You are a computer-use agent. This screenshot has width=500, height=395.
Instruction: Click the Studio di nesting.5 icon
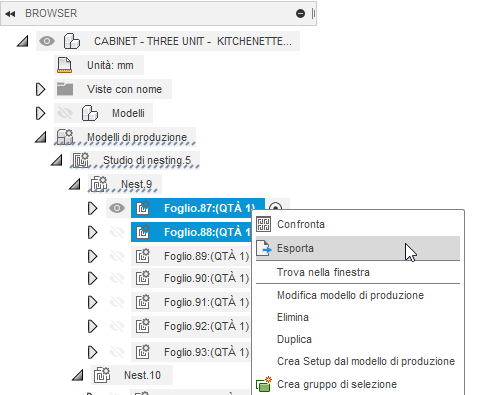pyautogui.click(x=80, y=160)
